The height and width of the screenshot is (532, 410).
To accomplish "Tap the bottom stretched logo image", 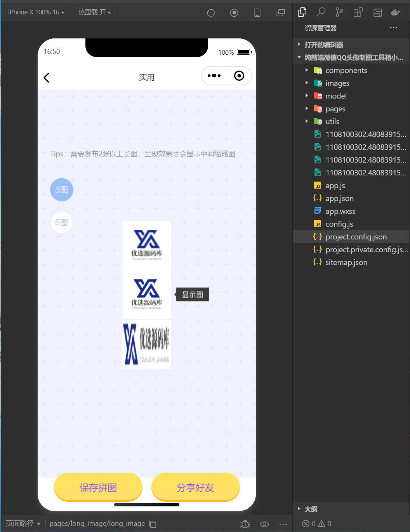I will coord(147,344).
